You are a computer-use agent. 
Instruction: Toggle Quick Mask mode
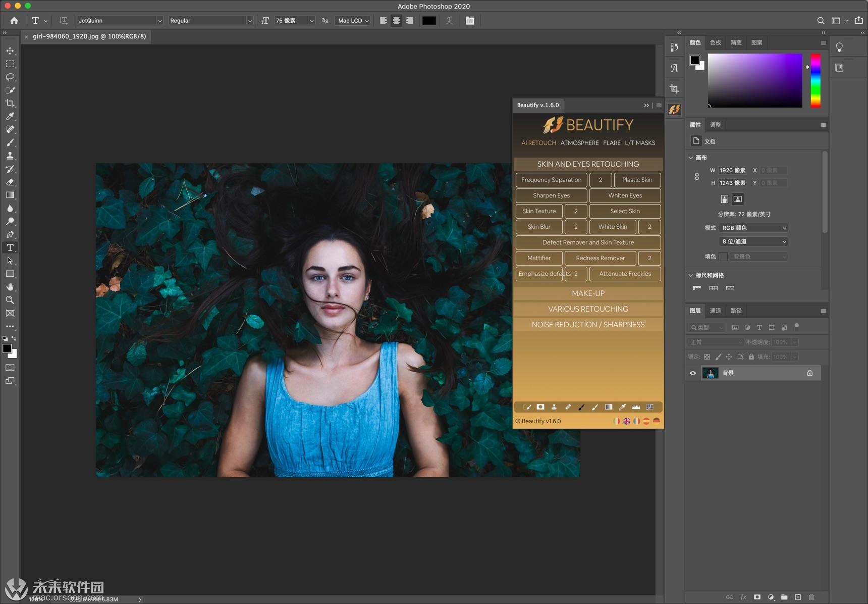point(10,368)
